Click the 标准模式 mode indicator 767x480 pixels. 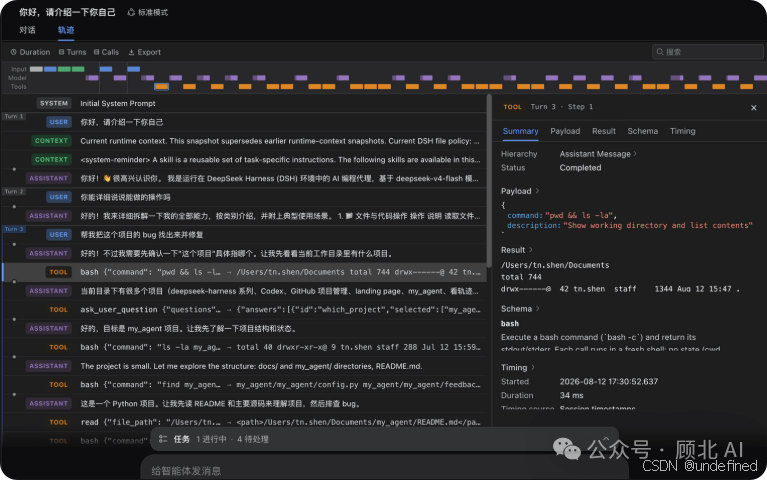coord(148,12)
